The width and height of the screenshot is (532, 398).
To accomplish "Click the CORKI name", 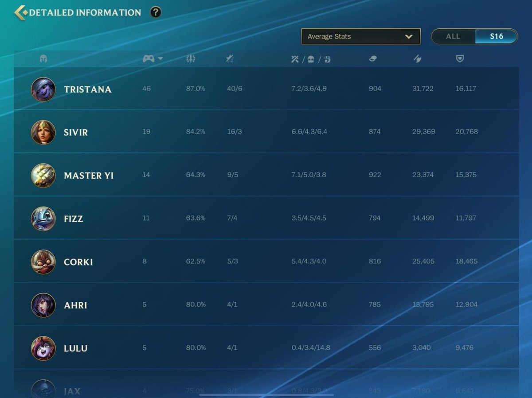I will 78,262.
